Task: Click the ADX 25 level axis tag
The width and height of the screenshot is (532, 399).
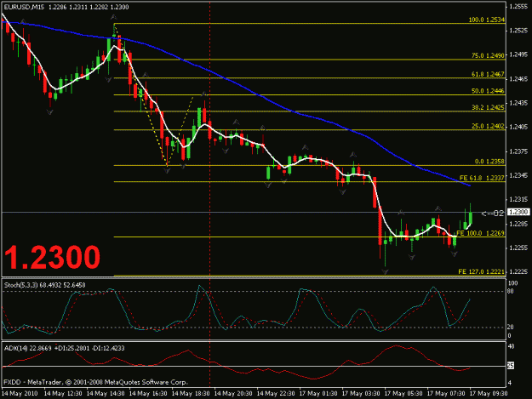Action: click(511, 366)
